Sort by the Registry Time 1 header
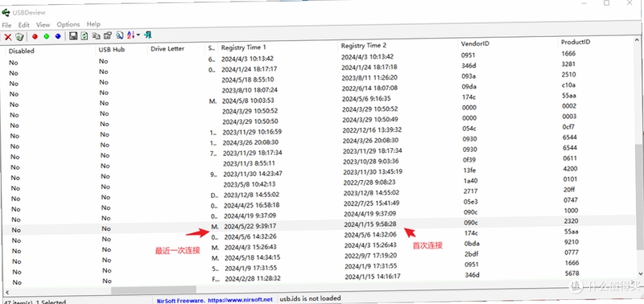 (x=244, y=47)
